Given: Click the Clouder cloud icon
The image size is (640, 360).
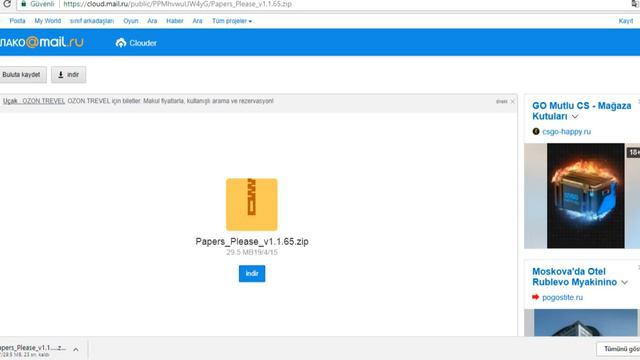Looking at the screenshot, I should coord(121,43).
